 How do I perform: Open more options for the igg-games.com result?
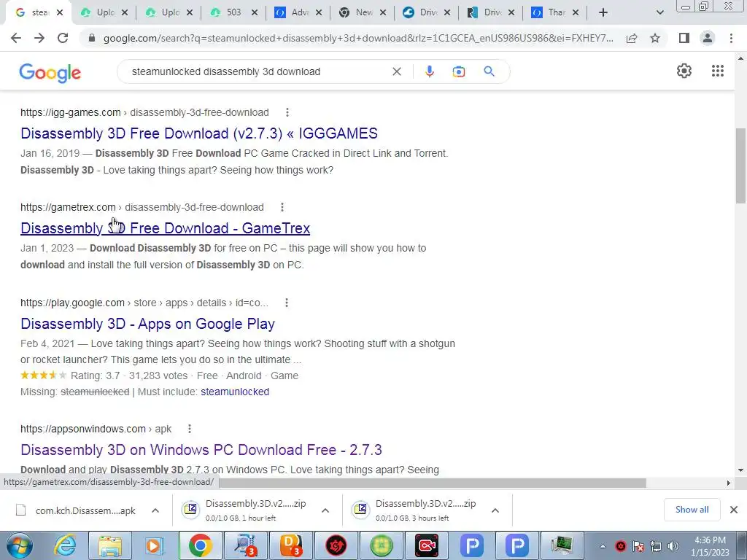pyautogui.click(x=287, y=112)
